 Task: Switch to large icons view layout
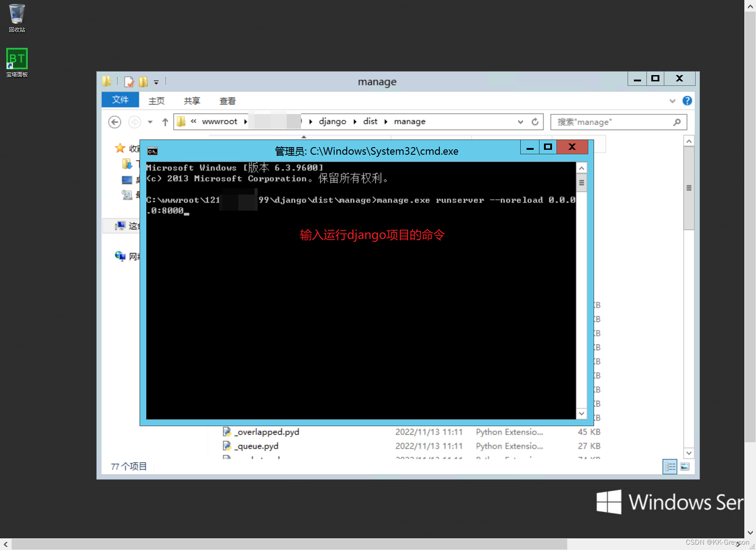pyautogui.click(x=685, y=467)
